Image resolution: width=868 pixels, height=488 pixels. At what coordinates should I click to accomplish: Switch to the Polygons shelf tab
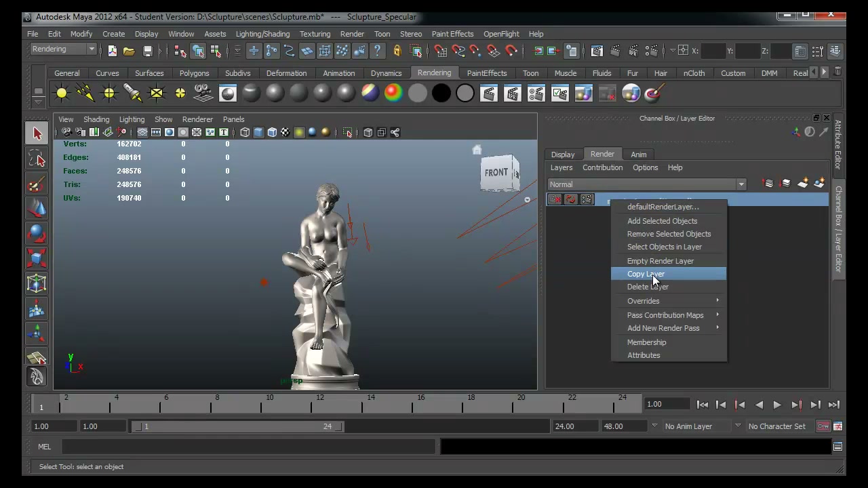pos(194,73)
